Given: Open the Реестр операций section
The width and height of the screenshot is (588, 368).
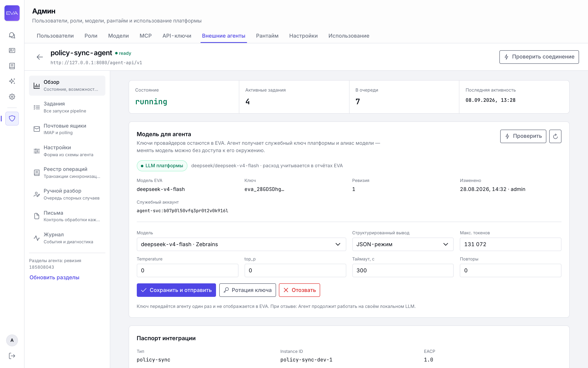Looking at the screenshot, I should point(67,173).
